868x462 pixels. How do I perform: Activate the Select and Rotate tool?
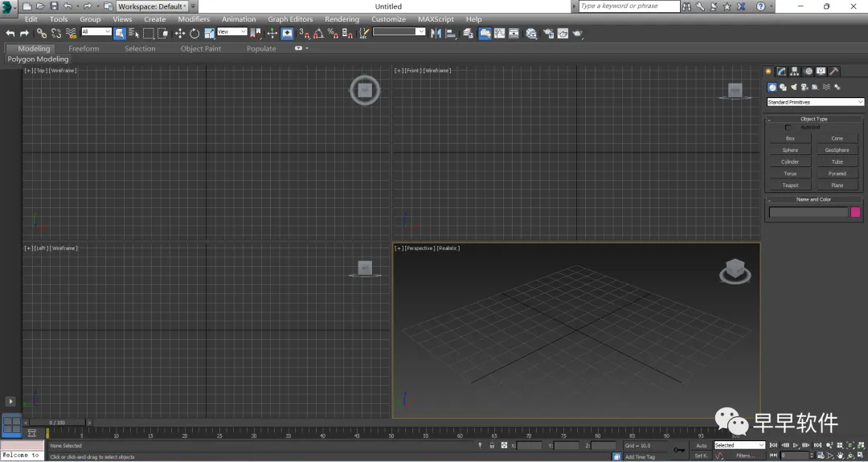pyautogui.click(x=194, y=33)
